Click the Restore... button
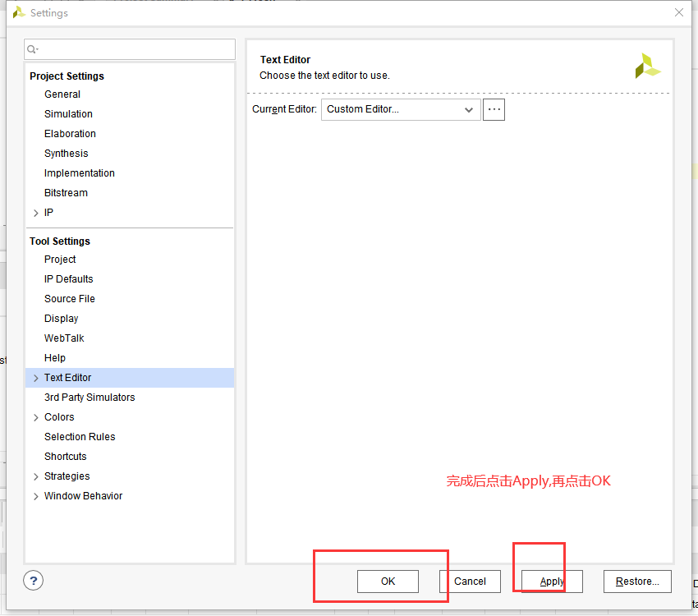Viewport: 698px width, 616px height. tap(637, 582)
